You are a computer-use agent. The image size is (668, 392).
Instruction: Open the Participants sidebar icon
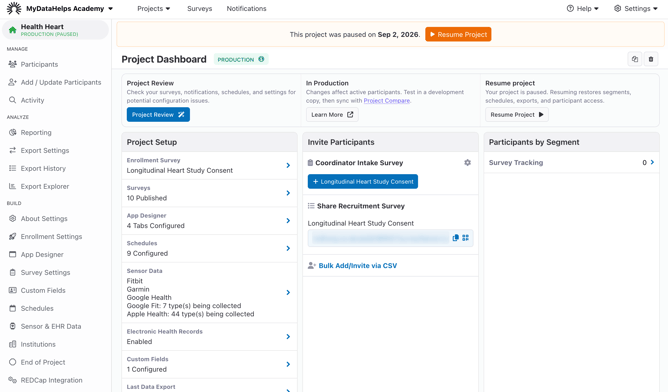click(x=12, y=64)
